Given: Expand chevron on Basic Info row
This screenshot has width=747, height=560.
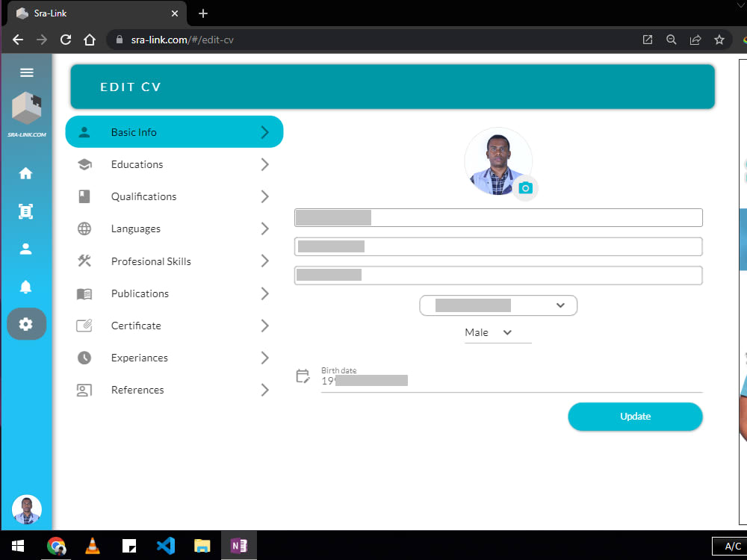Looking at the screenshot, I should 265,132.
